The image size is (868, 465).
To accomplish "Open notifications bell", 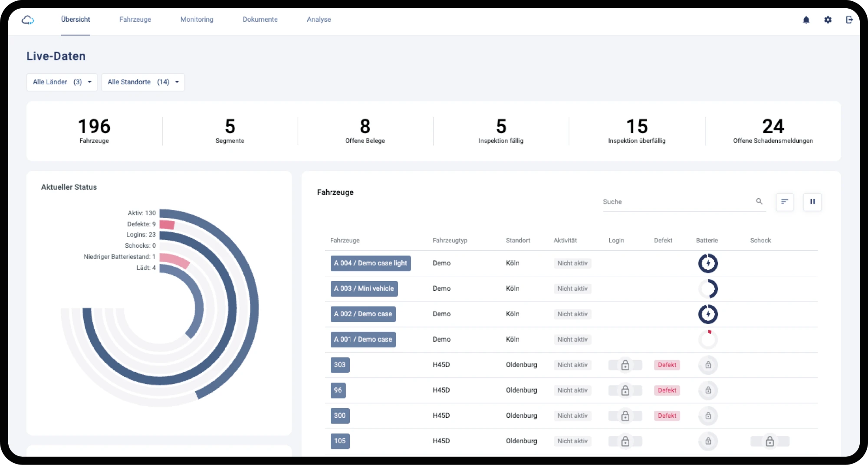I will 806,20.
